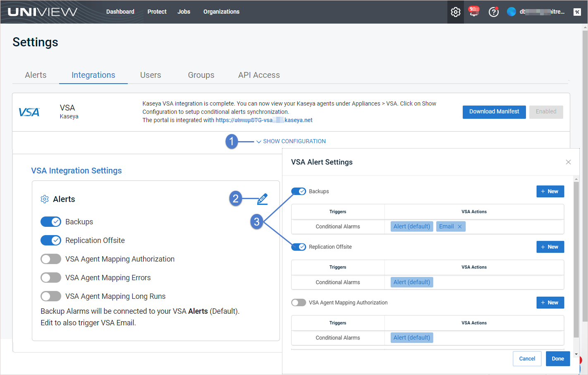Open the notifications bell with red badge
Screen dimensions: 588x375
474,11
